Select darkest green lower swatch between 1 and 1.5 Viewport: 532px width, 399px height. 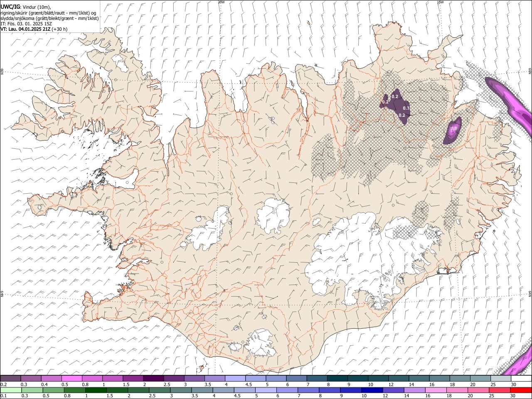[96, 390]
